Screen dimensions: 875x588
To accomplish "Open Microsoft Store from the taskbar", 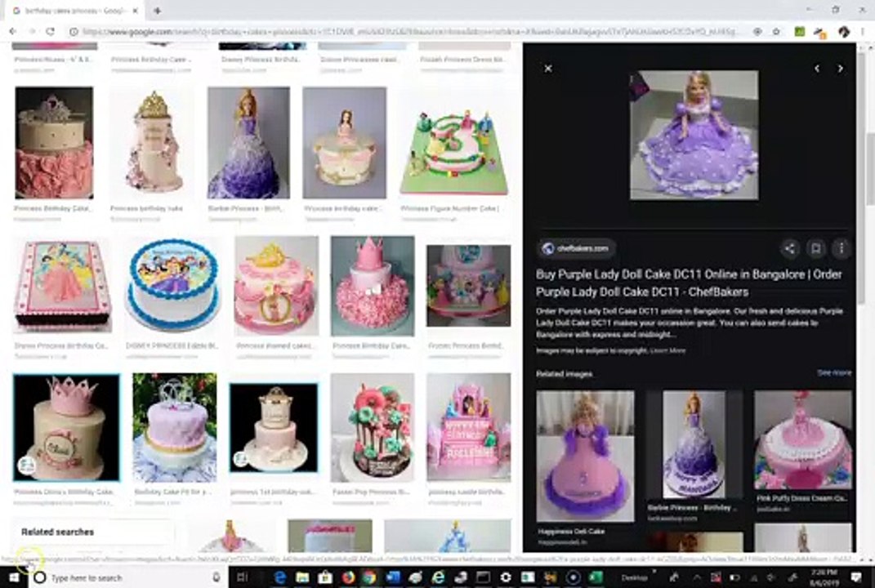I will (x=325, y=577).
